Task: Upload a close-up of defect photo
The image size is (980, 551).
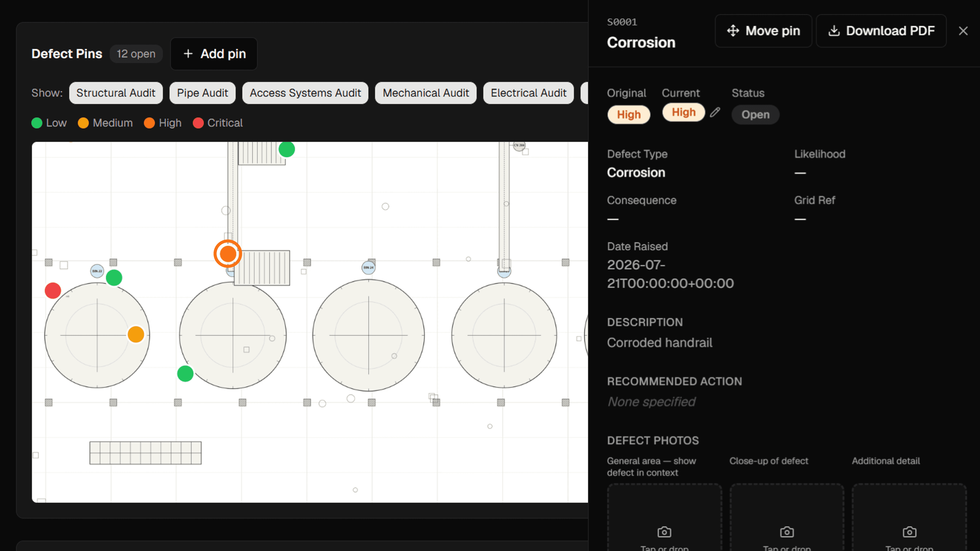Action: [787, 518]
